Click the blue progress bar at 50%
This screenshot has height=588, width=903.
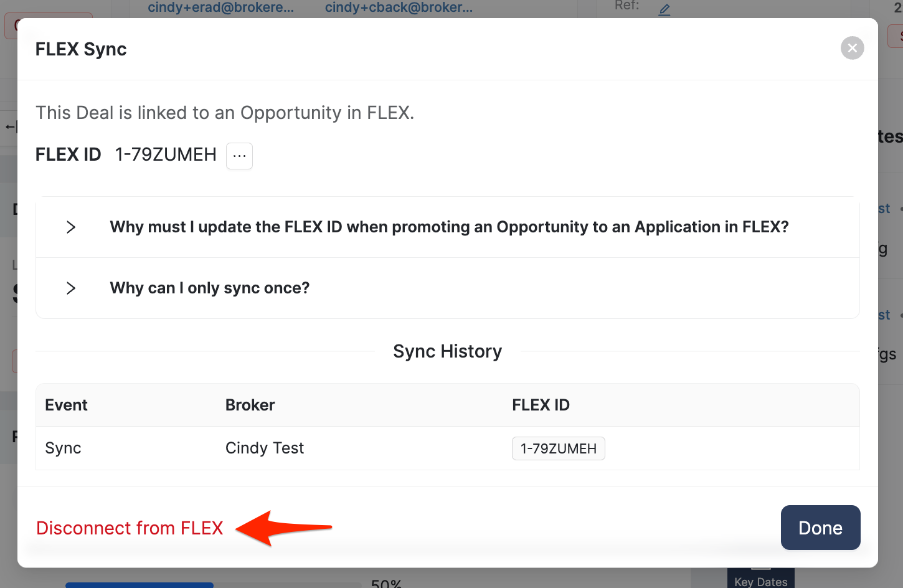pyautogui.click(x=139, y=585)
